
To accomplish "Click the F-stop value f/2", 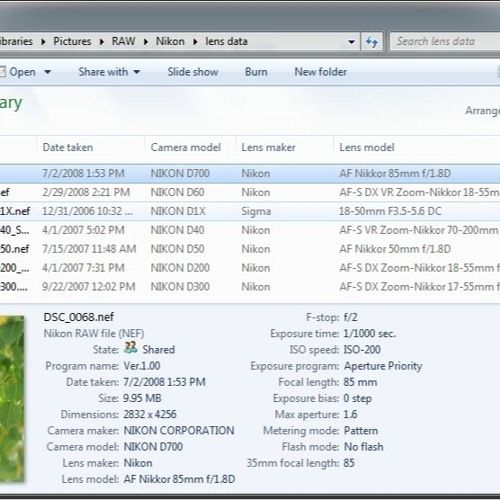I will 350,317.
